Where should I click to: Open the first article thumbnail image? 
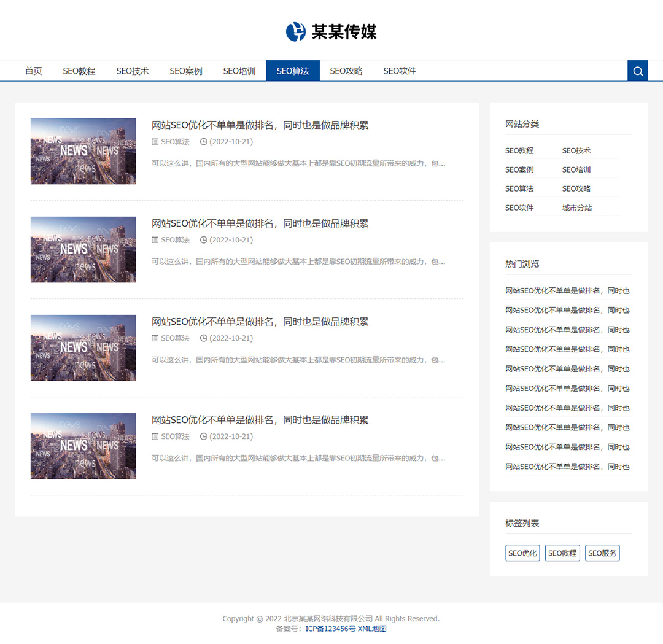pyautogui.click(x=83, y=152)
